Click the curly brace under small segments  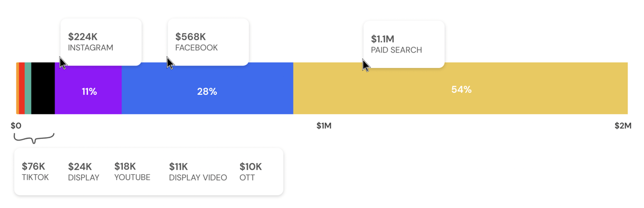pos(34,139)
